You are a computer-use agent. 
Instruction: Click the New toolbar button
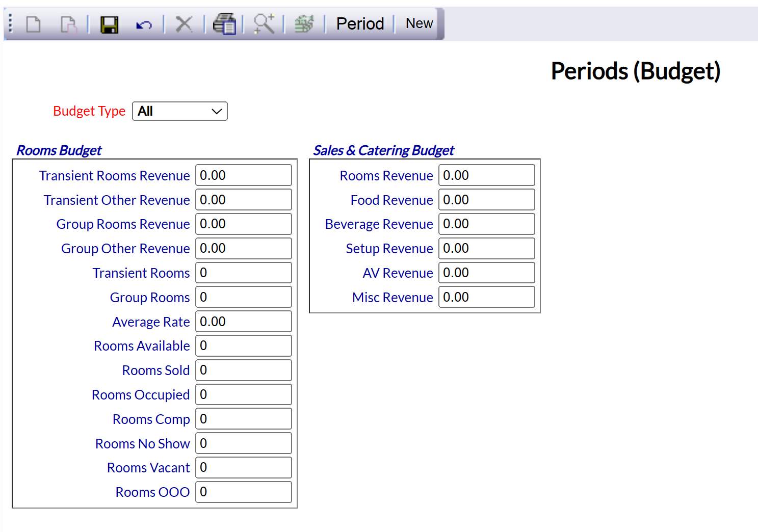[x=419, y=23]
